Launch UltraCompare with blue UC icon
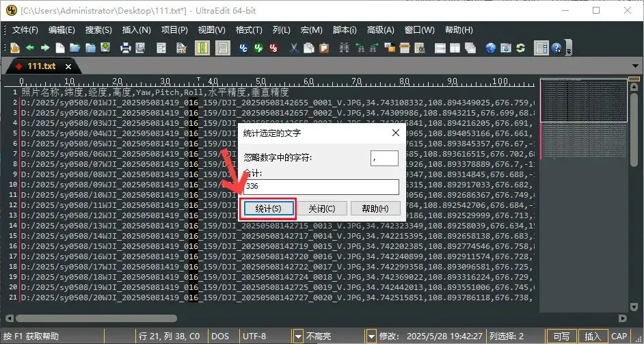Viewport: 644px width, 344px height. point(243,48)
